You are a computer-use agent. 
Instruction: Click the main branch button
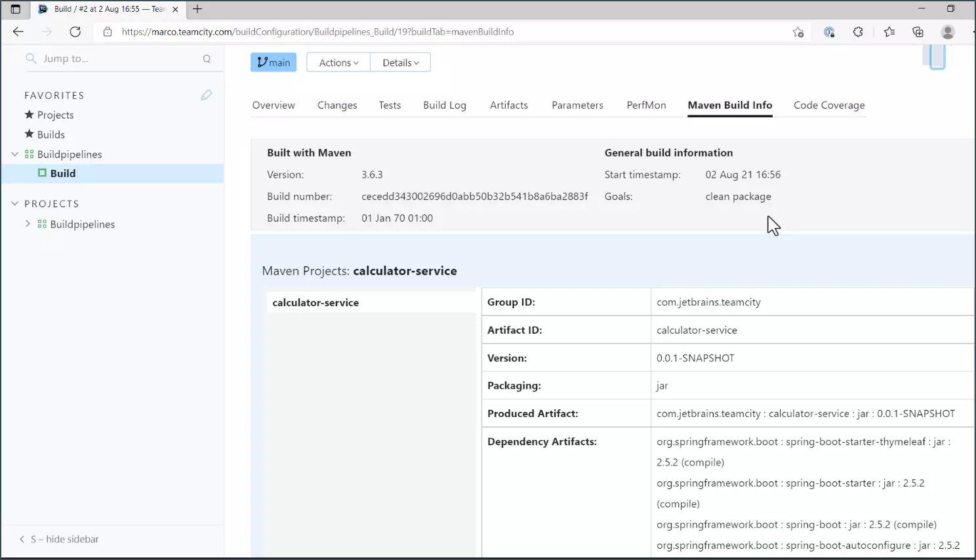[274, 62]
